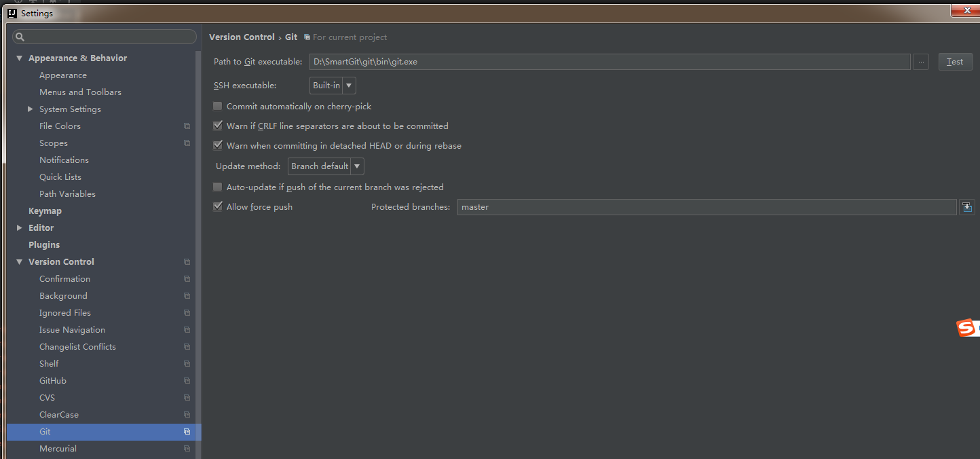Click the 'For current project' icon in header
The image size is (980, 459).
coord(307,37)
